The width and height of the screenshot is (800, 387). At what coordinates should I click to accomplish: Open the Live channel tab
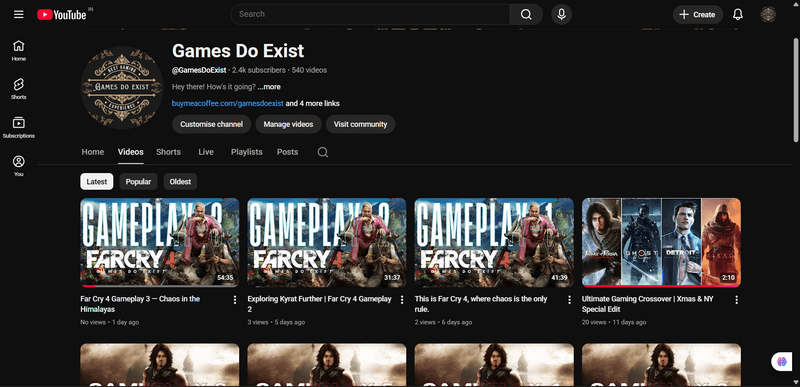click(206, 152)
